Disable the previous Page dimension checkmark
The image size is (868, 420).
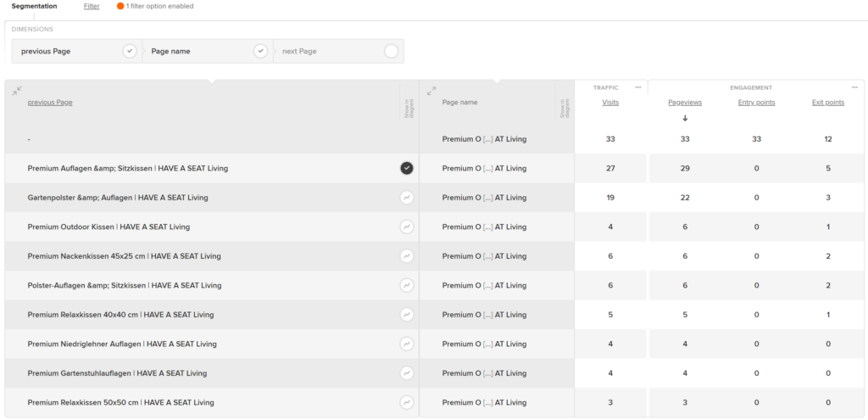click(130, 51)
